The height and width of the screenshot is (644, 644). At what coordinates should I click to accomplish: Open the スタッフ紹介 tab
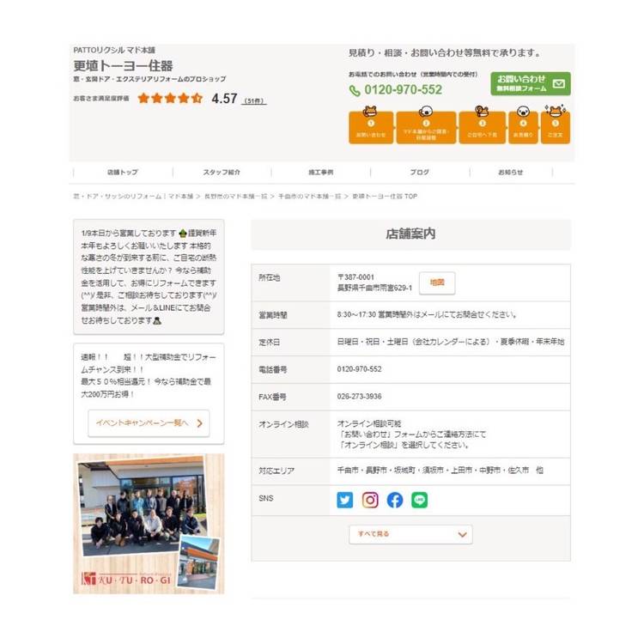pyautogui.click(x=222, y=172)
